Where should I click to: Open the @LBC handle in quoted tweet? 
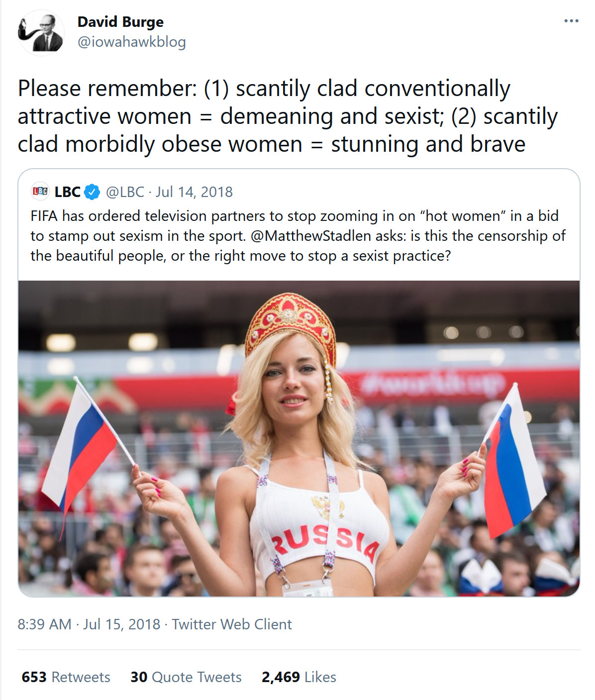tap(125, 192)
